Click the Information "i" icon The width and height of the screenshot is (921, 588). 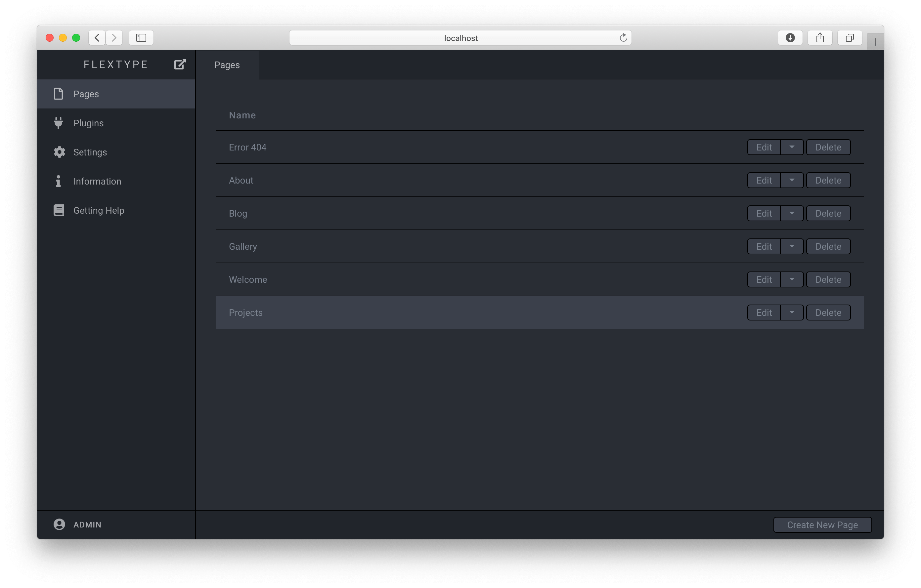click(58, 181)
